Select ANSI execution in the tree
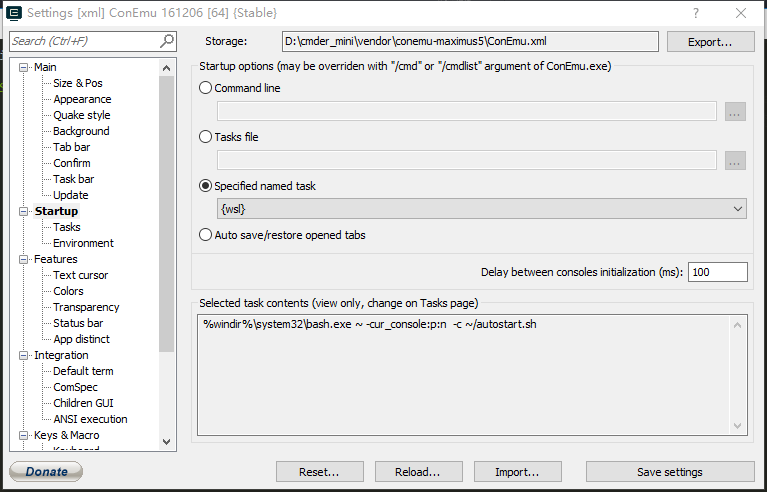 [x=90, y=419]
